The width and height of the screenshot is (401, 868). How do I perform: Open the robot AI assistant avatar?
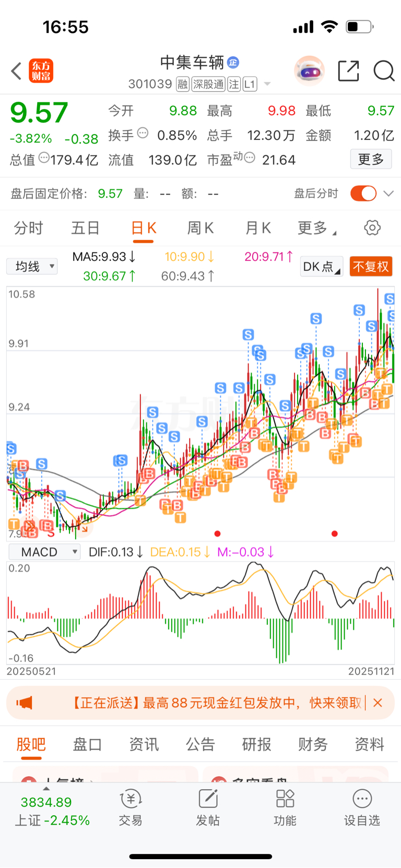click(310, 70)
